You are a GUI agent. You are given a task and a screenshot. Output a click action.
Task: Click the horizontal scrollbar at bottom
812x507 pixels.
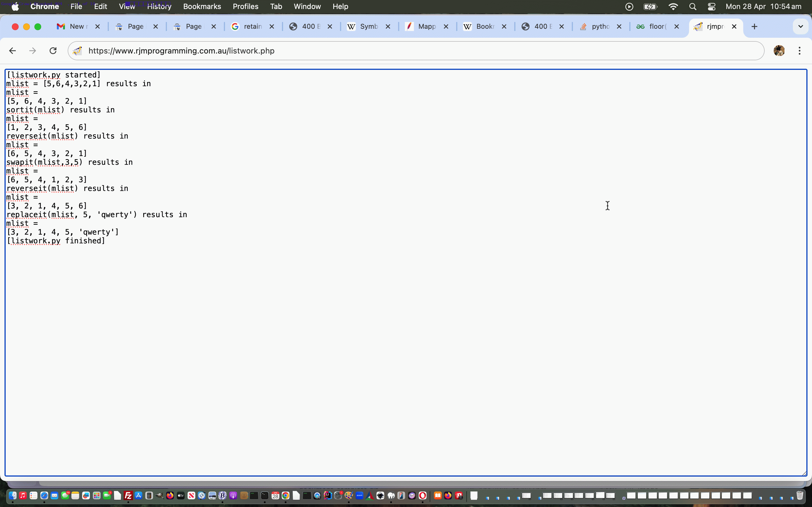(403, 484)
